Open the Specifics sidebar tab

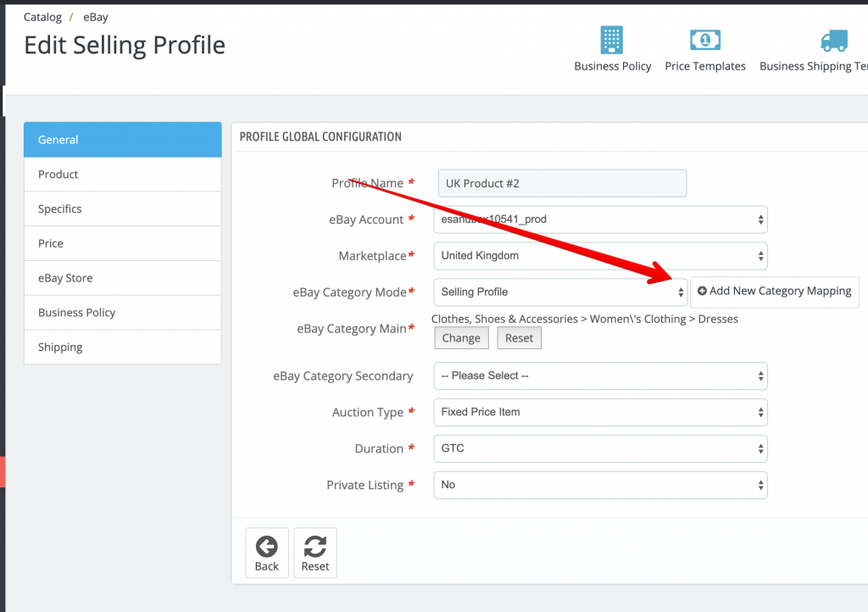[x=122, y=209]
